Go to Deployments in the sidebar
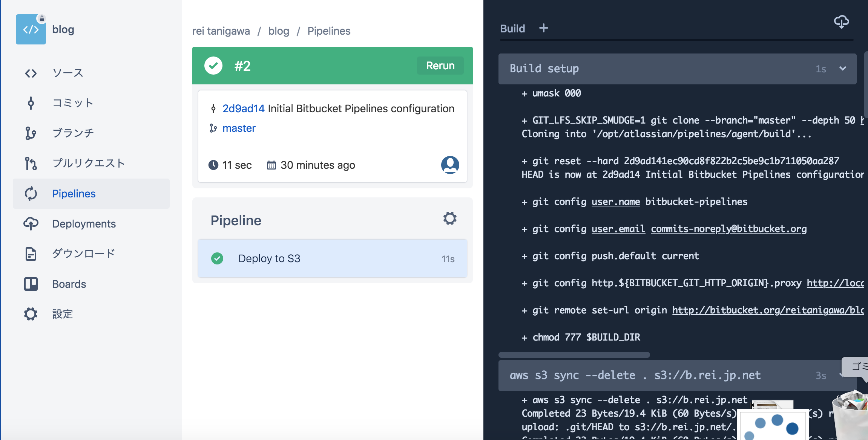Screen dimensions: 868x440 (x=84, y=224)
